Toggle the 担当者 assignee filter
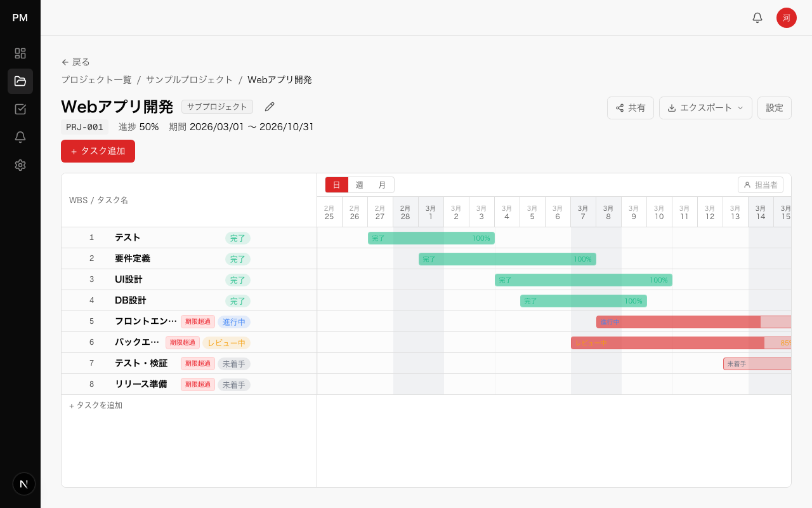The width and height of the screenshot is (812, 508). pyautogui.click(x=760, y=185)
